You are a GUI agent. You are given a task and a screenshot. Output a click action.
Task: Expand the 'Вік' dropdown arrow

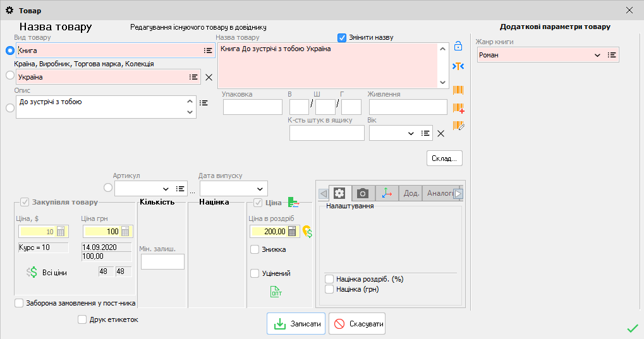pyautogui.click(x=411, y=133)
